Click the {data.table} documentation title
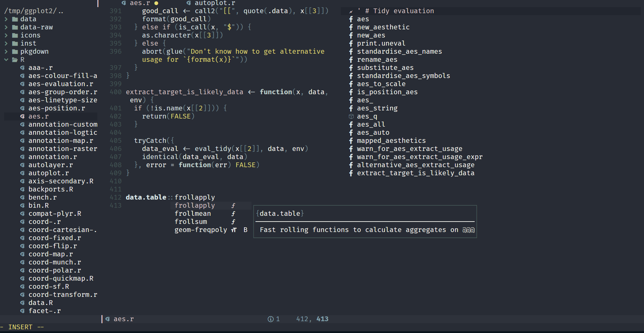644x333 pixels. tap(280, 214)
